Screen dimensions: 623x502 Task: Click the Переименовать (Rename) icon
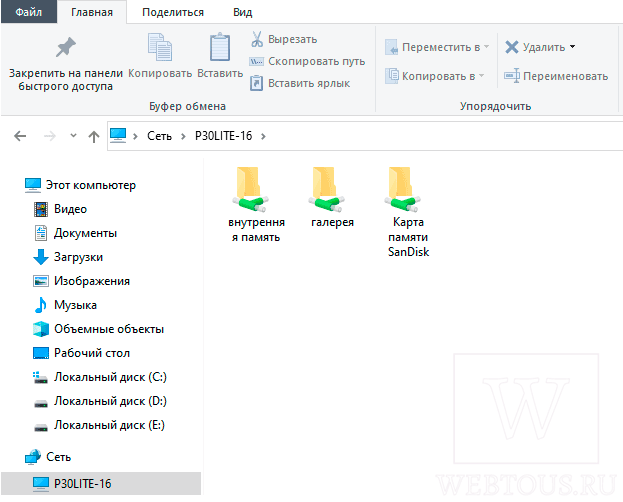click(512, 76)
